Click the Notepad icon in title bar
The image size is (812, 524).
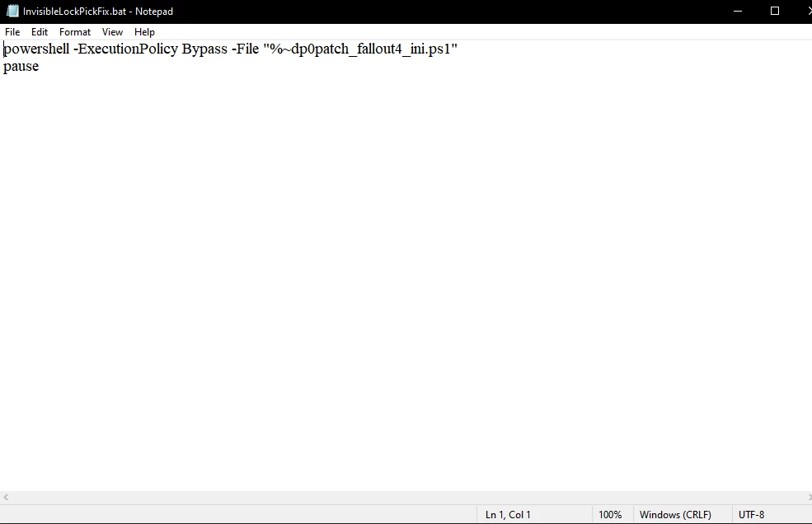coord(12,11)
